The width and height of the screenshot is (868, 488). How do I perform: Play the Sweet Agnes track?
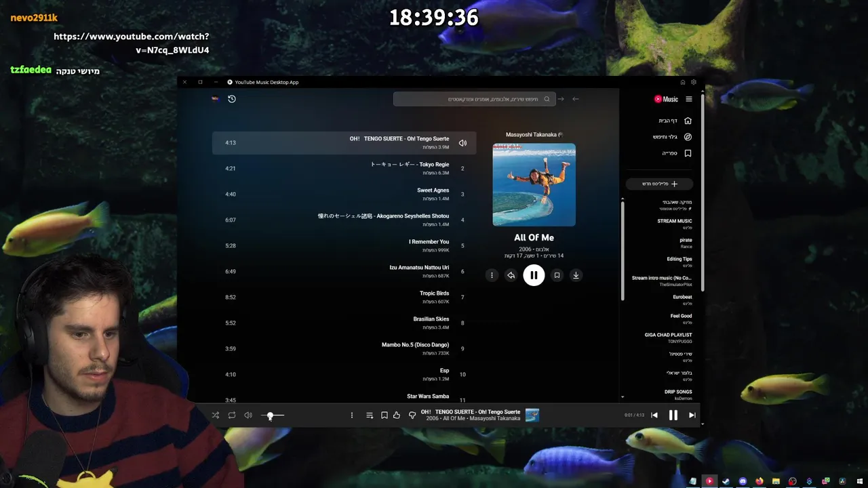pyautogui.click(x=344, y=194)
